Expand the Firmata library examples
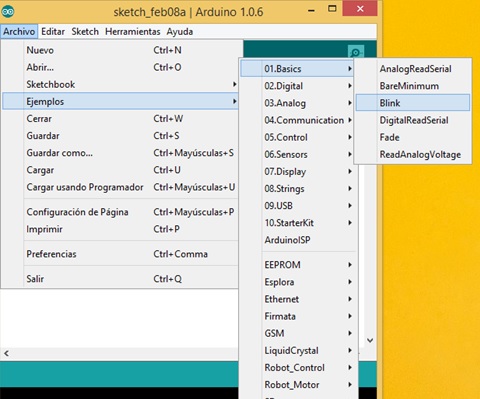The image size is (480, 399). click(x=298, y=316)
